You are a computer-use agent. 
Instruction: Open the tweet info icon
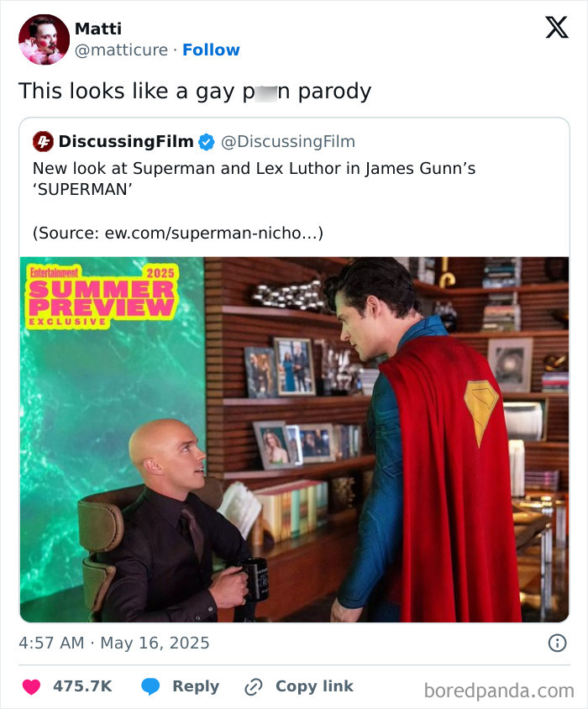(557, 643)
